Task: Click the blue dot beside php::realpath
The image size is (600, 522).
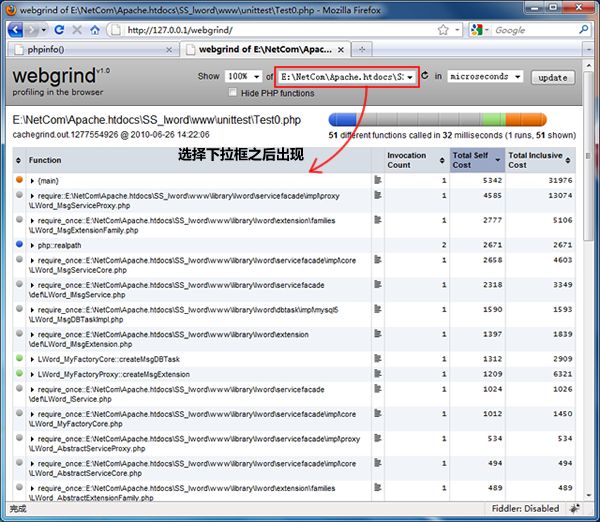Action: point(19,244)
